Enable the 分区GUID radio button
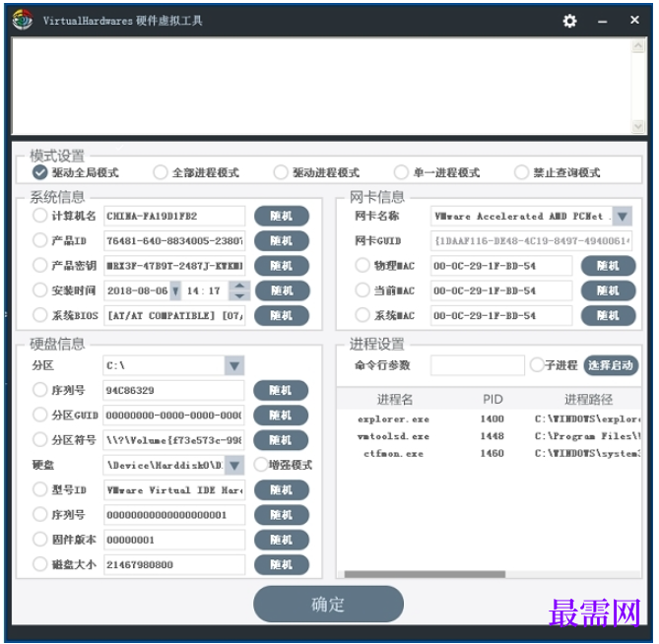The width and height of the screenshot is (659, 644). point(40,415)
